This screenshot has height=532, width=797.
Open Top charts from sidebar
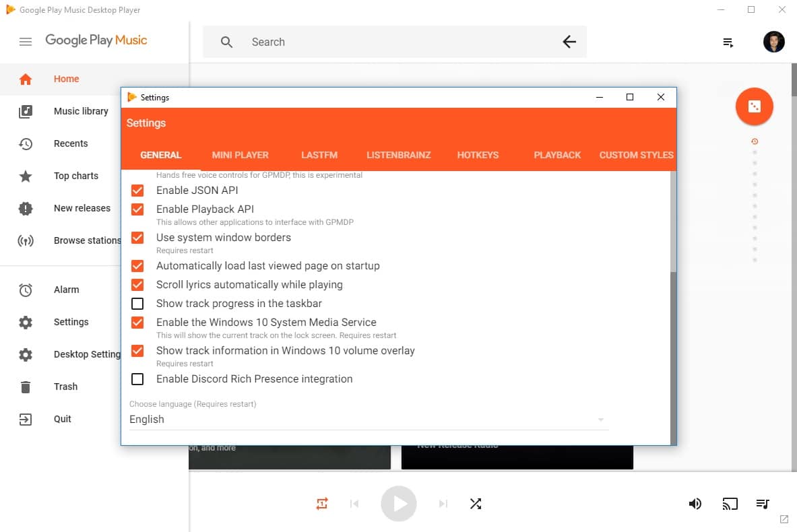(76, 176)
